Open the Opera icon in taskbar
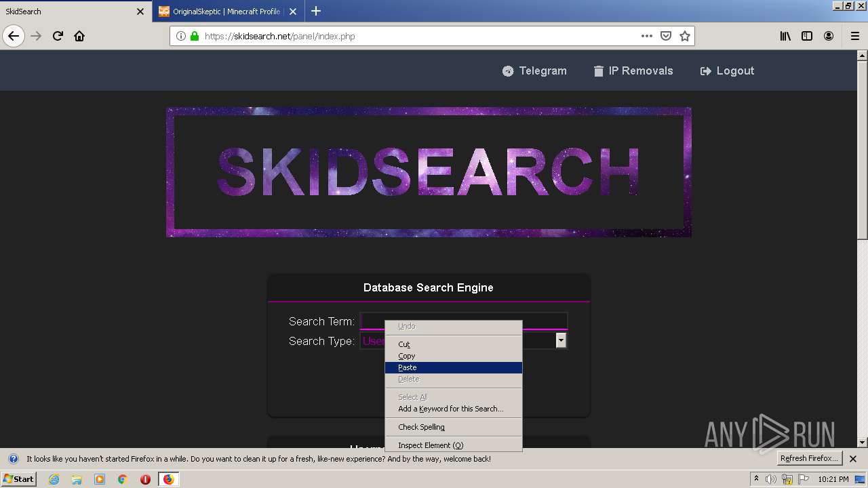Viewport: 868px width, 488px height. tap(145, 479)
